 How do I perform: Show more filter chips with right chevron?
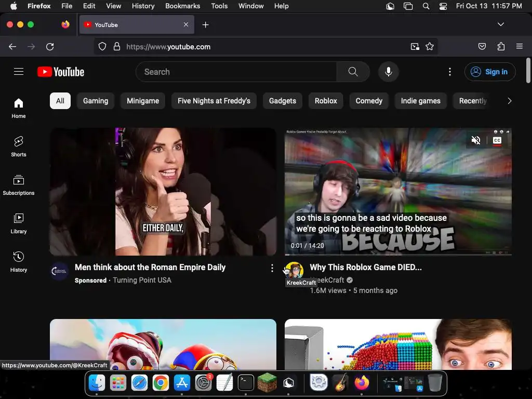[509, 101]
